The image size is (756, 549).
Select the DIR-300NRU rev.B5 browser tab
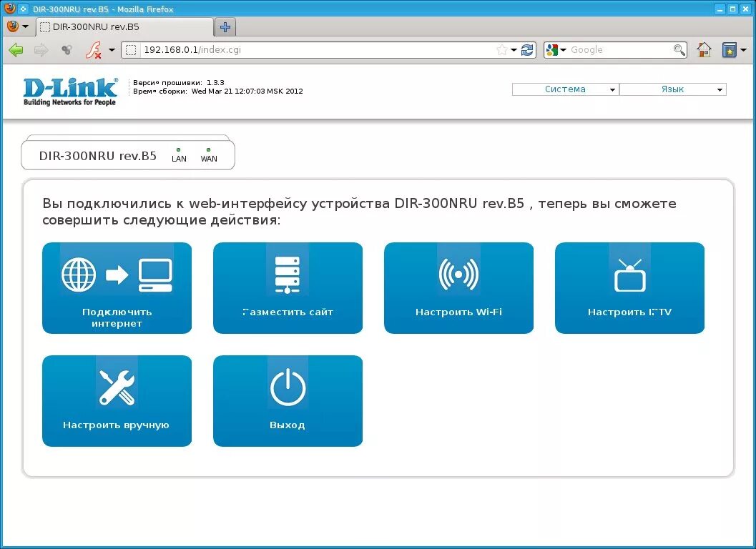(124, 27)
